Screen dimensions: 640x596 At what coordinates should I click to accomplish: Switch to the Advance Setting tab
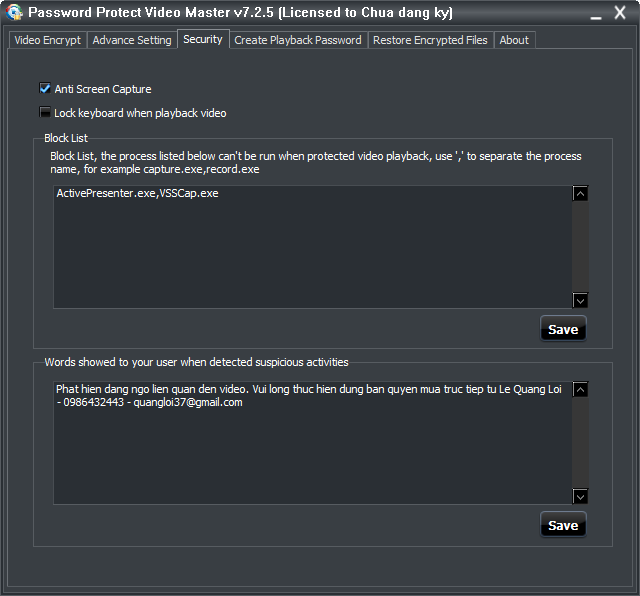click(132, 40)
